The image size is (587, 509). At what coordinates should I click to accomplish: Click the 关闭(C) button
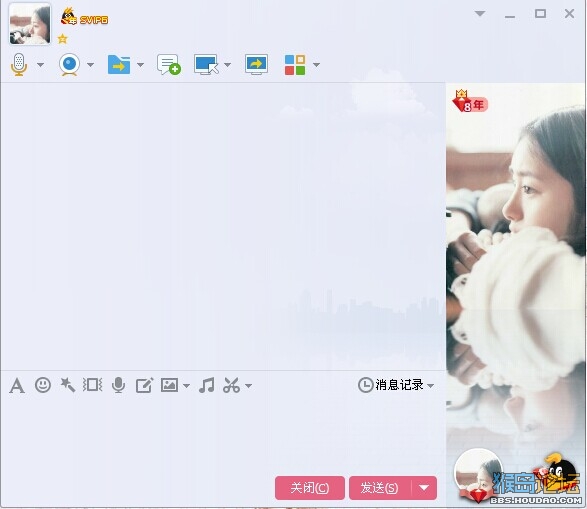[x=310, y=488]
